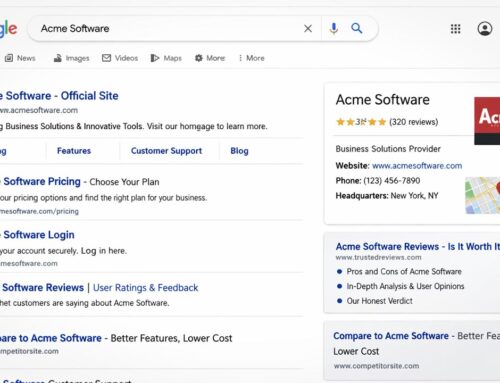Image resolution: width=500 pixels, height=383 pixels.
Task: Open the Blog sitelink
Action: [x=239, y=151]
